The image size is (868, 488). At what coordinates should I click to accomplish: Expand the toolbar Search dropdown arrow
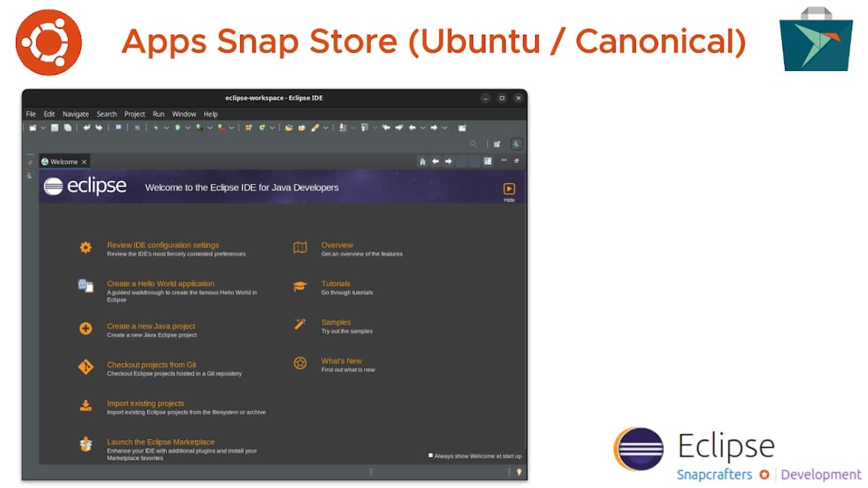tap(325, 128)
